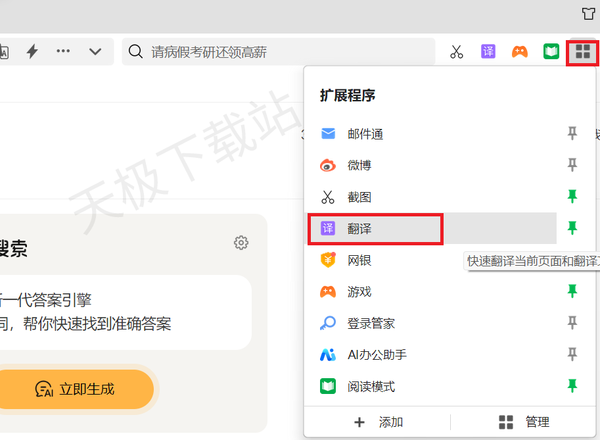Pin the 微博 extension to the toolbar
600x440 pixels.
[x=572, y=165]
